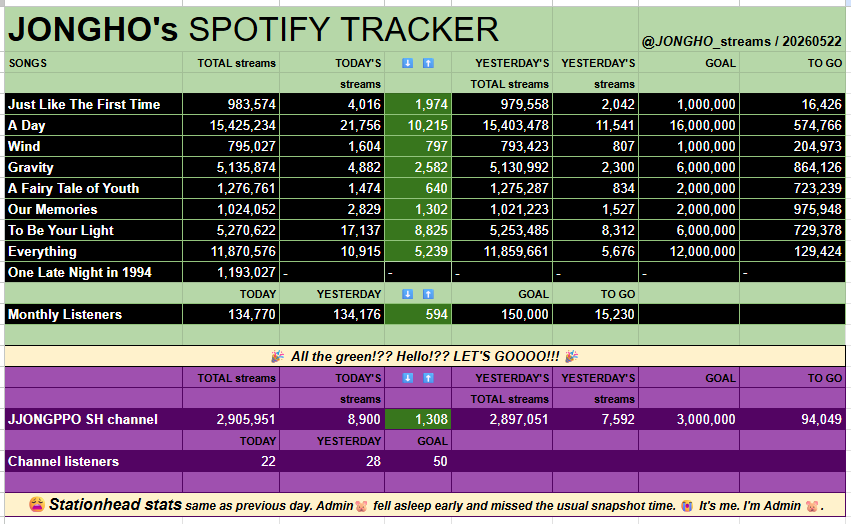The image size is (851, 524).
Task: Select the 'Channel listeners' label cell
Action: click(x=93, y=461)
